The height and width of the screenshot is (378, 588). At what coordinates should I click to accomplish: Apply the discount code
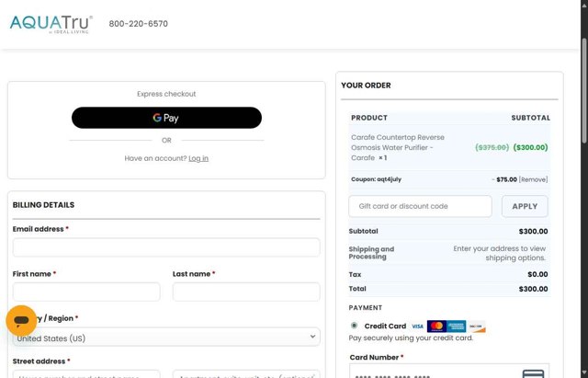coord(525,206)
